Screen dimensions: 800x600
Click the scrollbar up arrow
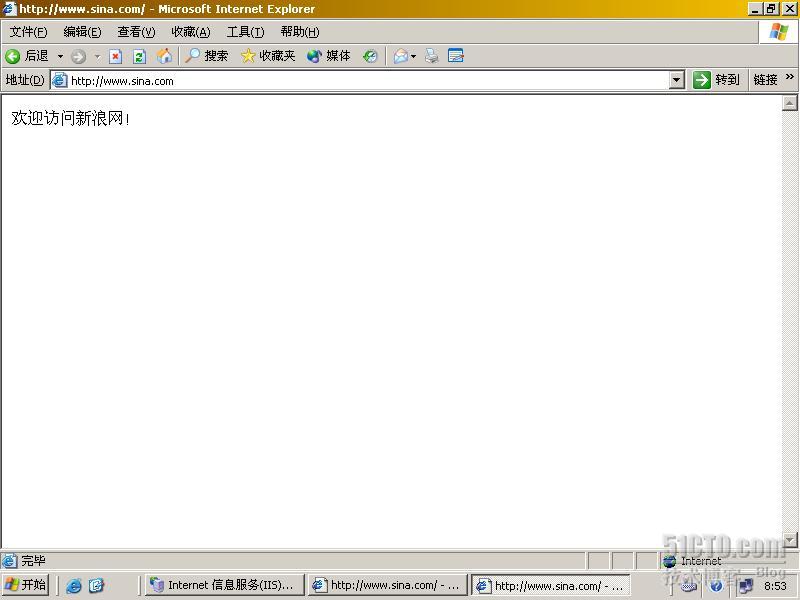tap(789, 103)
